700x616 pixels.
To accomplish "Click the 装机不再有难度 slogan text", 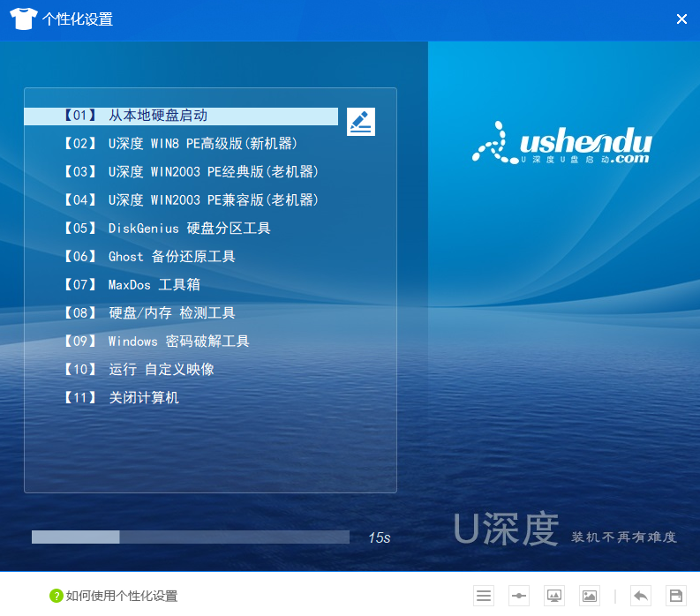I will [624, 537].
